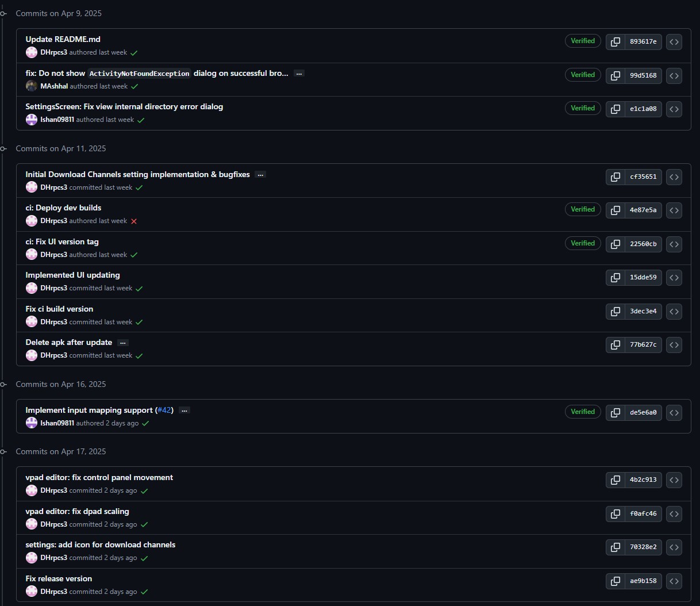Viewport: 700px width, 606px height.
Task: Expand the Delete apk after update message
Action: [122, 343]
